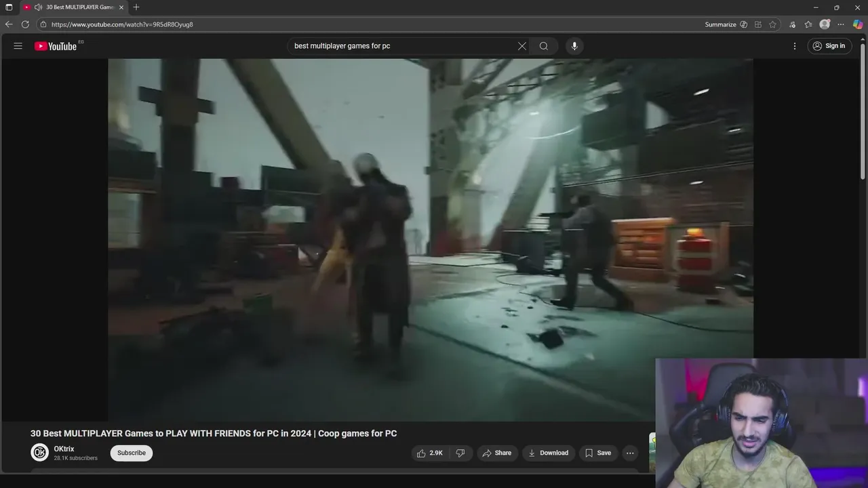Image resolution: width=868 pixels, height=488 pixels.
Task: Save video to a playlist
Action: (598, 453)
